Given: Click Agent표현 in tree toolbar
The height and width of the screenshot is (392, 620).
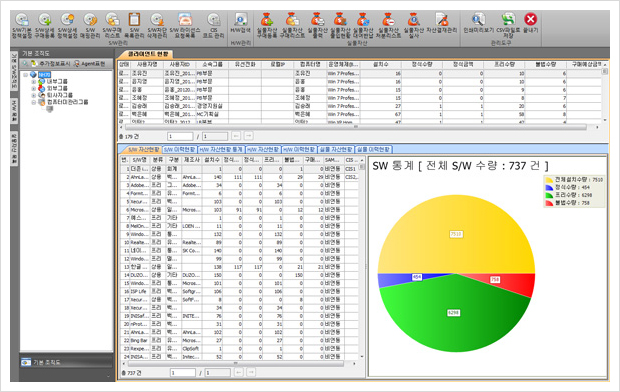Looking at the screenshot, I should tap(90, 64).
